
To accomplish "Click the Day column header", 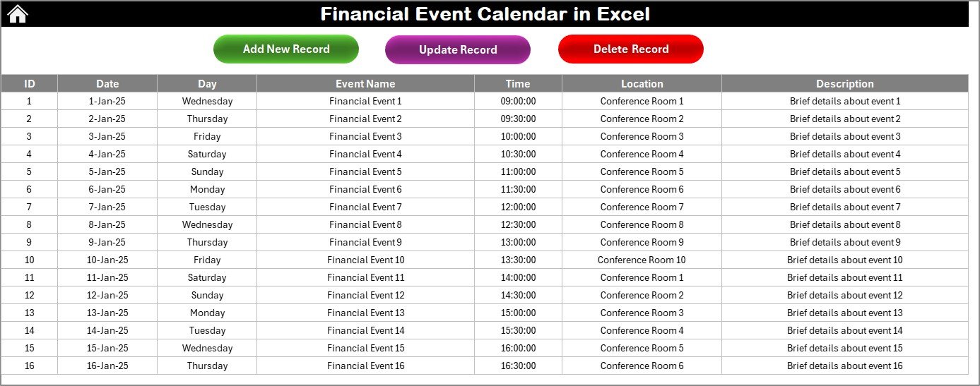I will 207,83.
